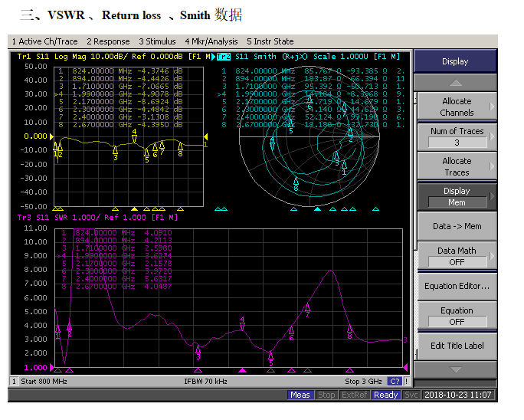
Task: Click marker 8 on Smith chart
Action: click(x=296, y=184)
